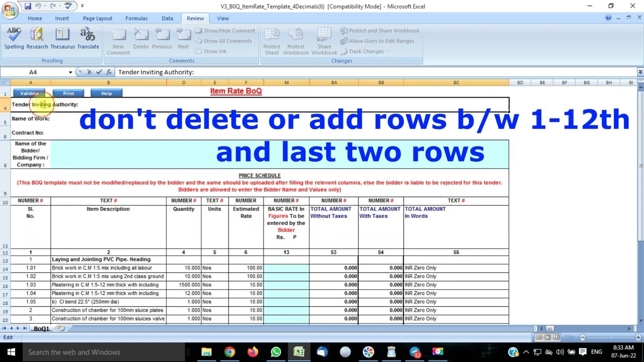This screenshot has height=362, width=644.
Task: Open the Redo history dropdown arrow
Action: point(59,6)
